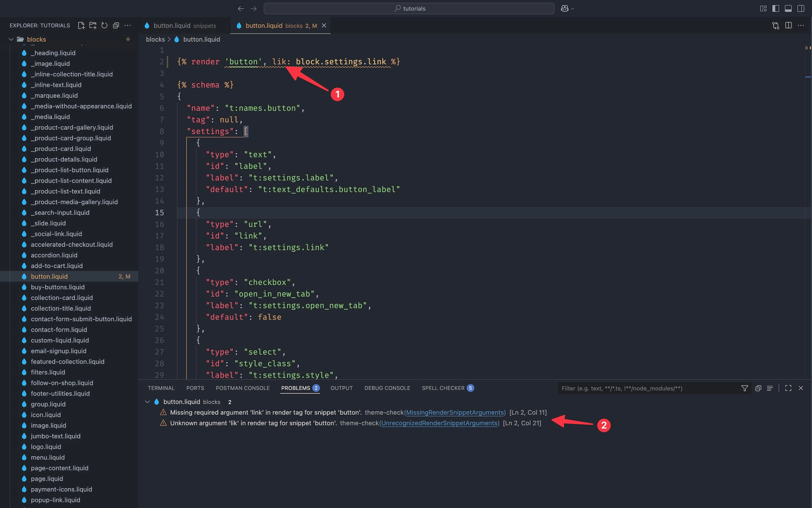Select button.liquid in the Explorer tree
812x508 pixels.
tap(69, 277)
